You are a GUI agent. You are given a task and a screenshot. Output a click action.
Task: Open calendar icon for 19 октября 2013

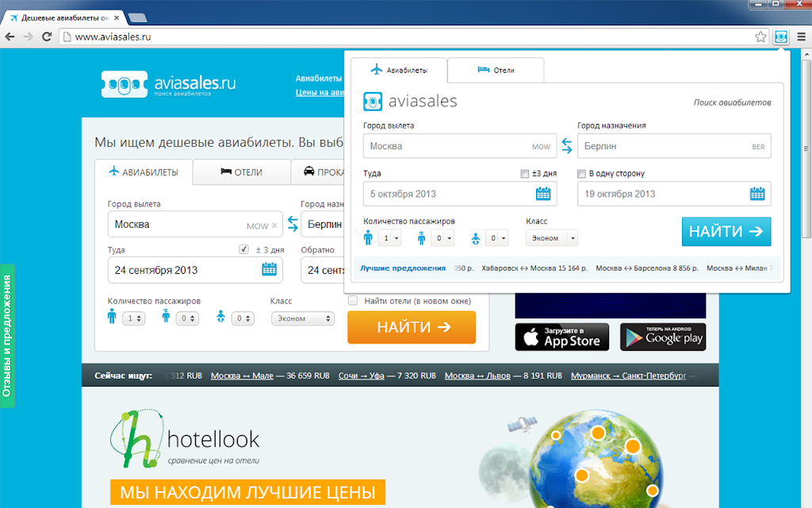coord(757,194)
